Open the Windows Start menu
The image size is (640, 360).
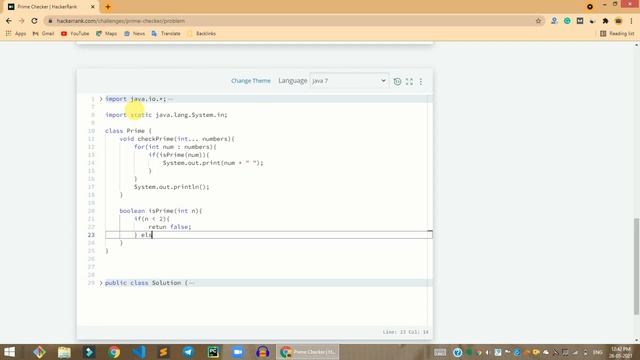click(x=9, y=352)
